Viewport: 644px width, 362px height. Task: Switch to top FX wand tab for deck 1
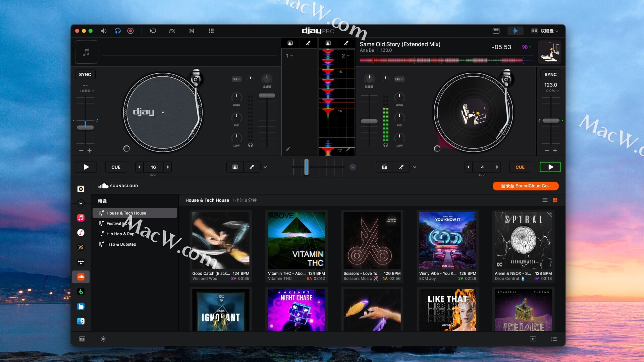point(308,43)
